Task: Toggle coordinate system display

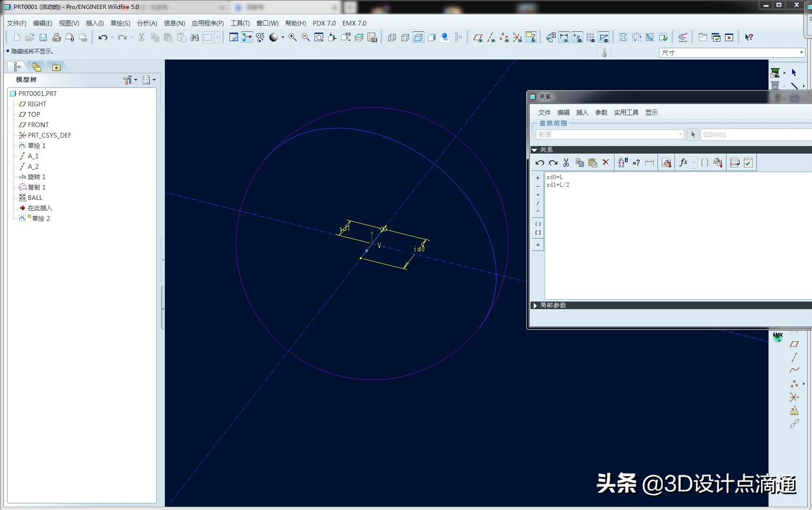Action: (518, 37)
